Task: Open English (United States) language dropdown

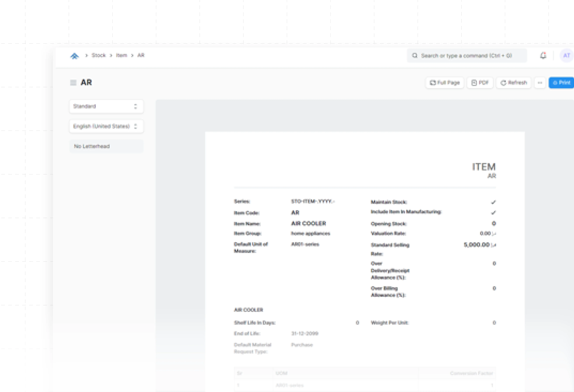Action: pyautogui.click(x=106, y=126)
